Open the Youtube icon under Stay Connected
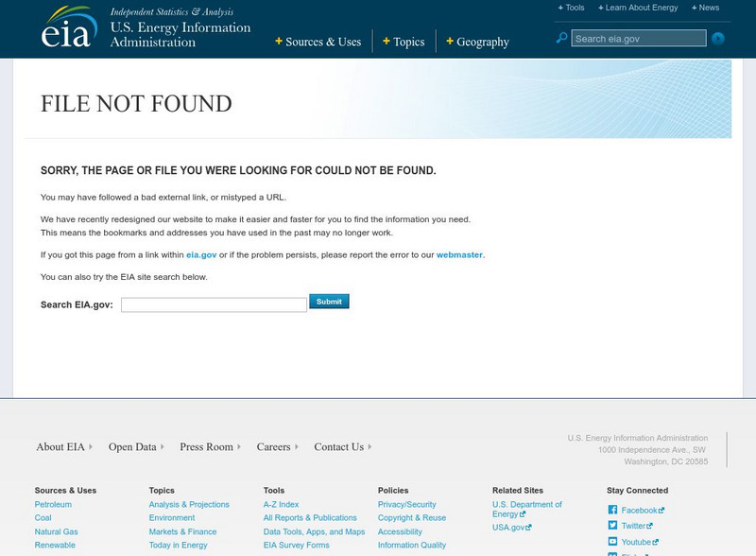Screen dimensions: 756x556 612,542
